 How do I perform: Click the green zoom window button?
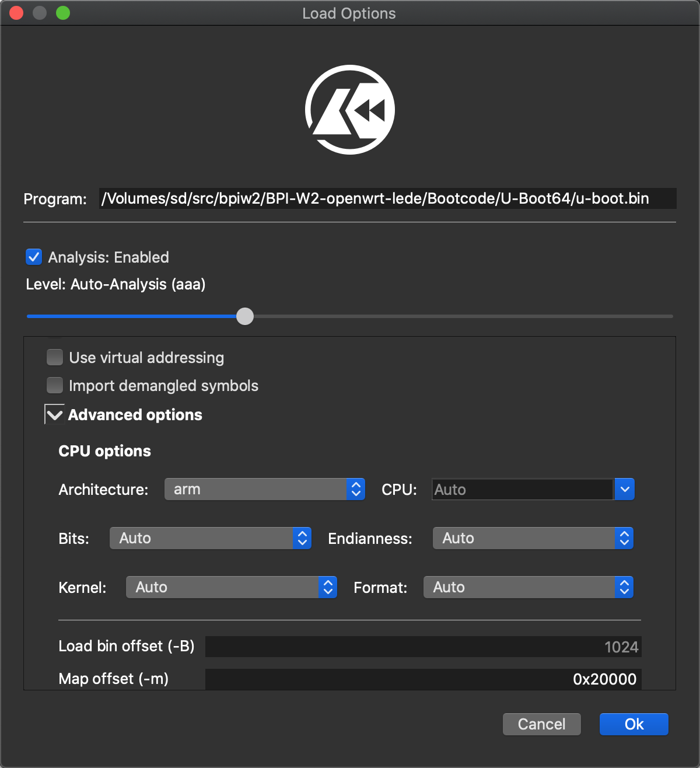pyautogui.click(x=64, y=12)
